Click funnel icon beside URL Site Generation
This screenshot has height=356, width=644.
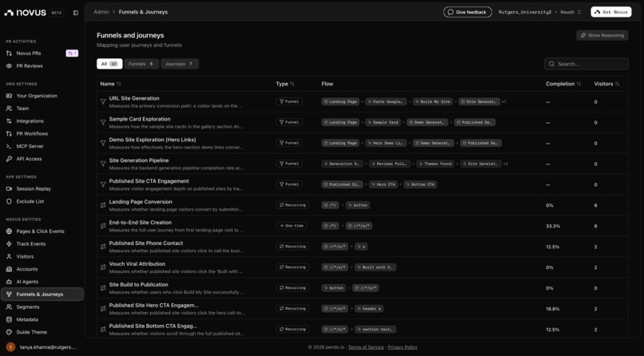[103, 101]
